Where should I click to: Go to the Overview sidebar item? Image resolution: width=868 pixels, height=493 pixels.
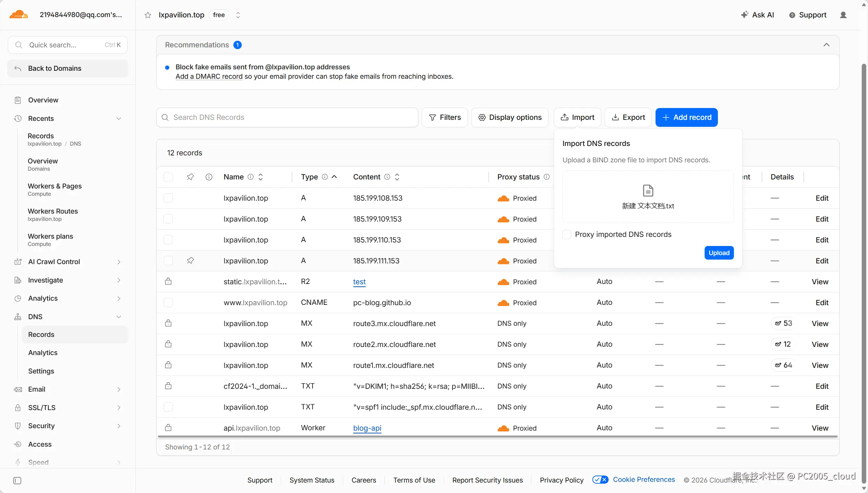[43, 100]
